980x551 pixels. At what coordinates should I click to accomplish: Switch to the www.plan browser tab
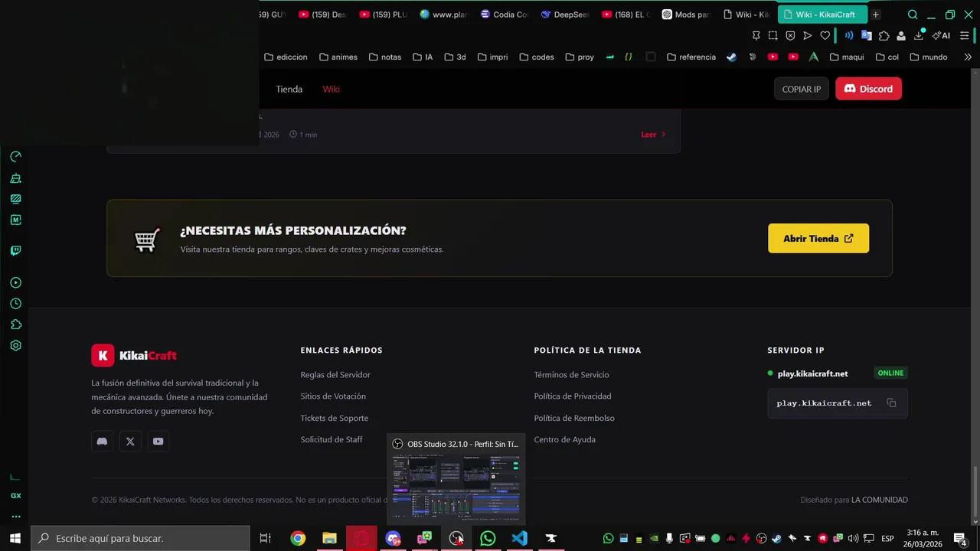click(443, 15)
